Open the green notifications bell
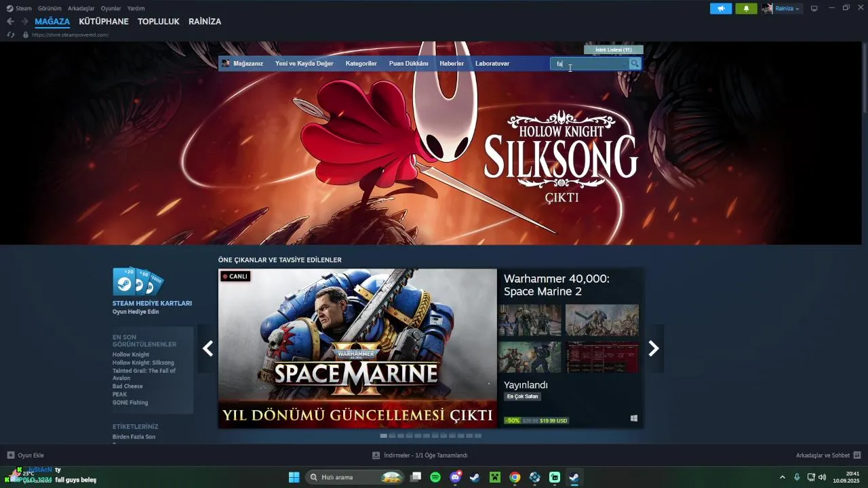This screenshot has width=868, height=488. click(x=747, y=8)
